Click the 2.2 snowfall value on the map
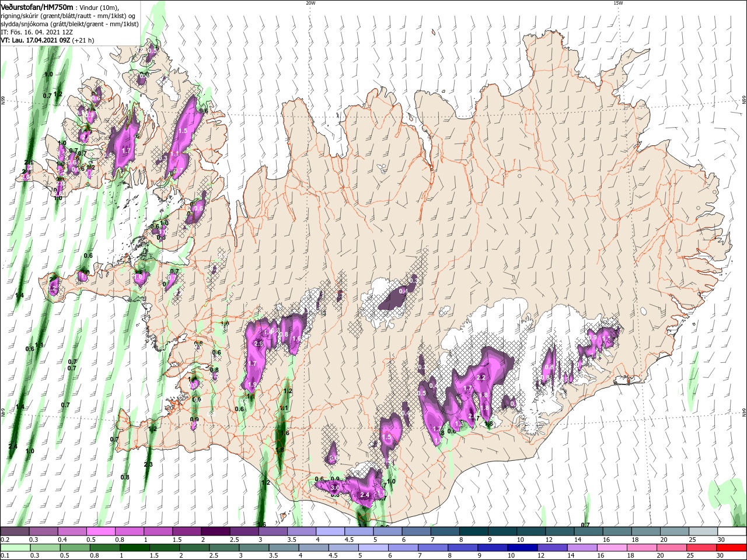The height and width of the screenshot is (560, 747). (481, 377)
